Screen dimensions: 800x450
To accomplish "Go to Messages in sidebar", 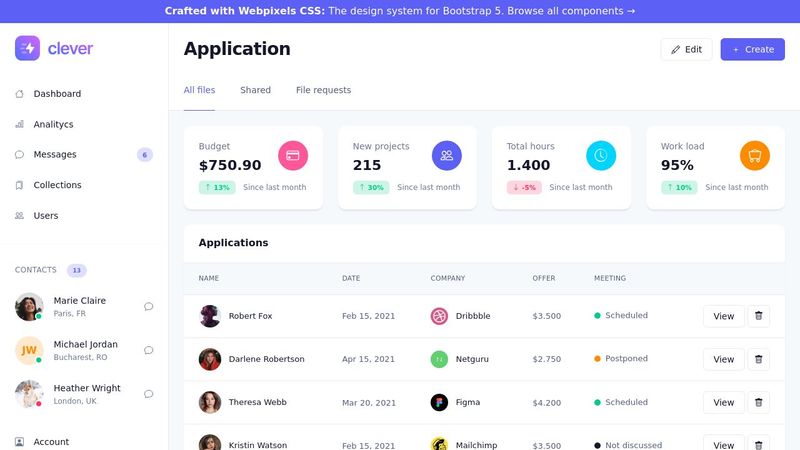I will [55, 155].
